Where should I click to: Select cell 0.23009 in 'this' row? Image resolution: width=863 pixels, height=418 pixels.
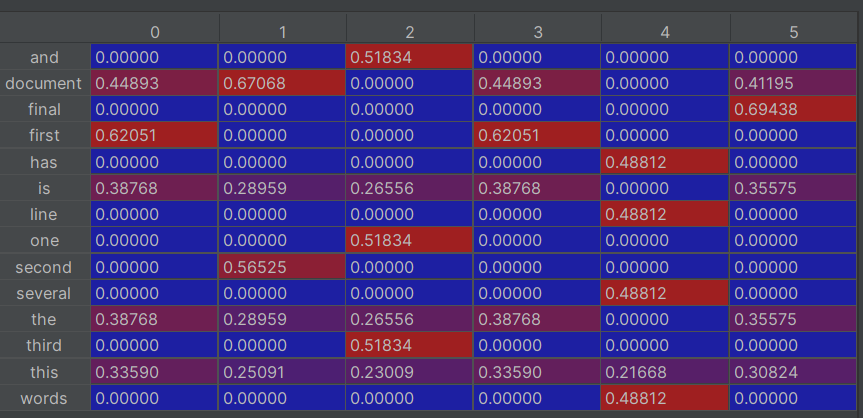[x=409, y=372]
